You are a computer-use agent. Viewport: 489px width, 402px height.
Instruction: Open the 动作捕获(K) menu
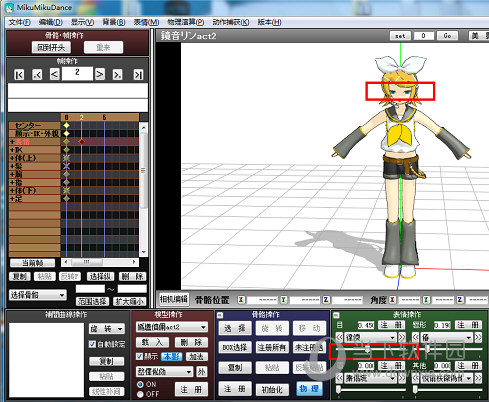click(x=231, y=22)
